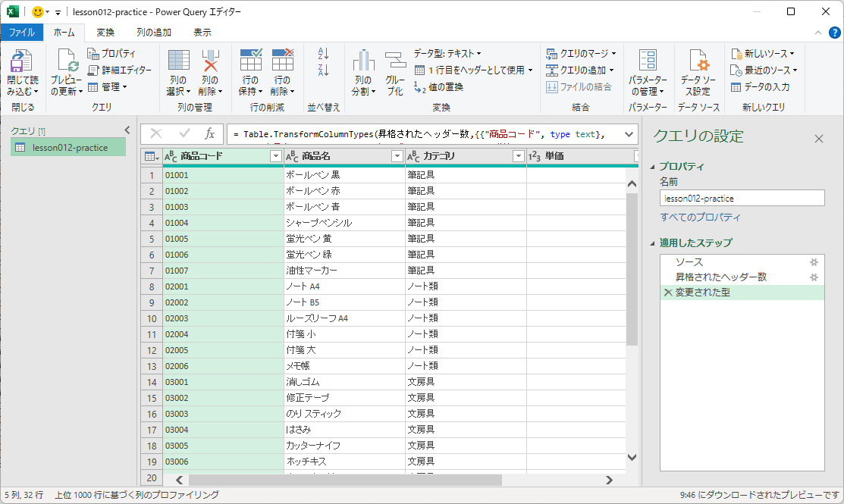Click the 行の保持 icon
Viewport: 844px width, 504px height.
tap(251, 60)
